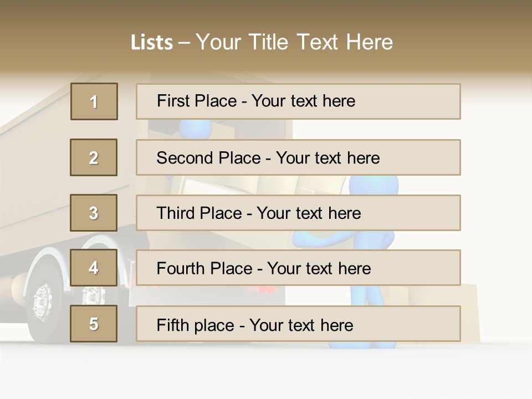Select the number 2 list box
The height and width of the screenshot is (399, 532).
tap(94, 157)
